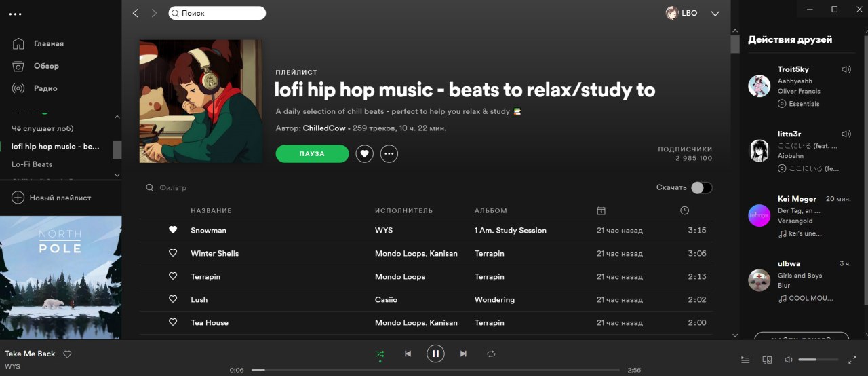Sort tracks by АЛЬБОМ column
The width and height of the screenshot is (868, 376).
point(491,211)
